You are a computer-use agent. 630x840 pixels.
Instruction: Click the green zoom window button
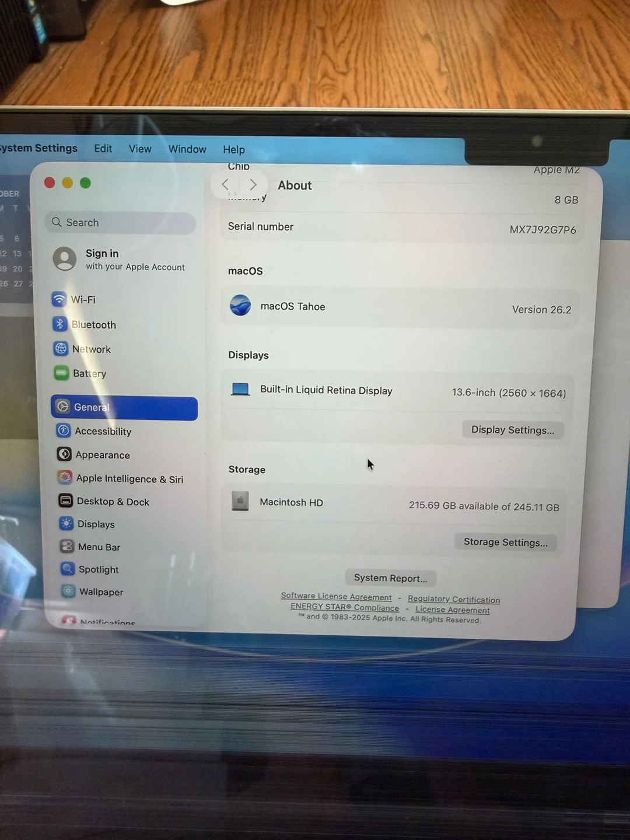[85, 183]
